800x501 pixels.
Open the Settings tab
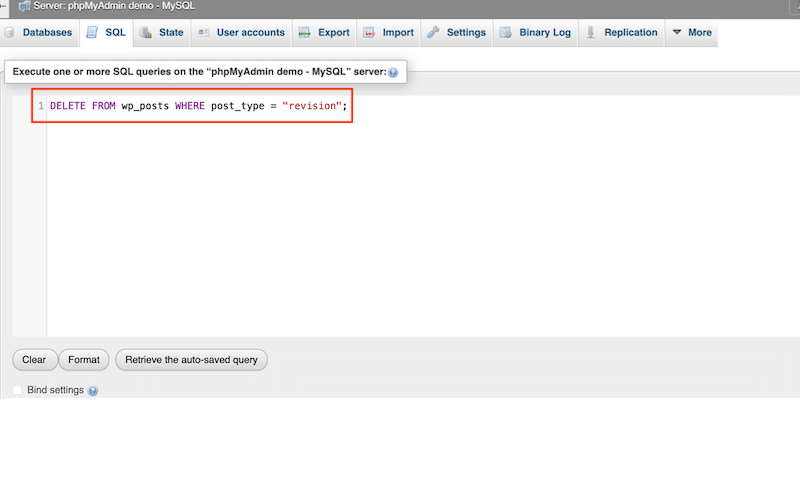(457, 33)
